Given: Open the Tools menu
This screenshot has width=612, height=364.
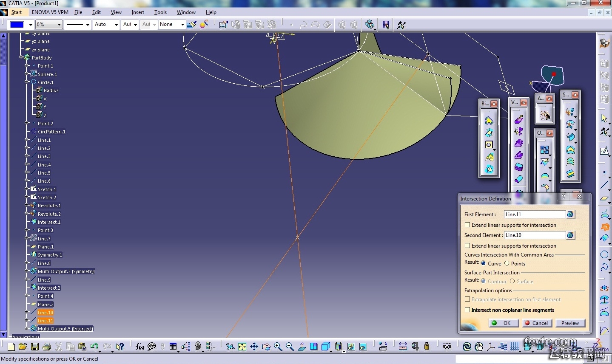Looking at the screenshot, I should pyautogui.click(x=160, y=12).
